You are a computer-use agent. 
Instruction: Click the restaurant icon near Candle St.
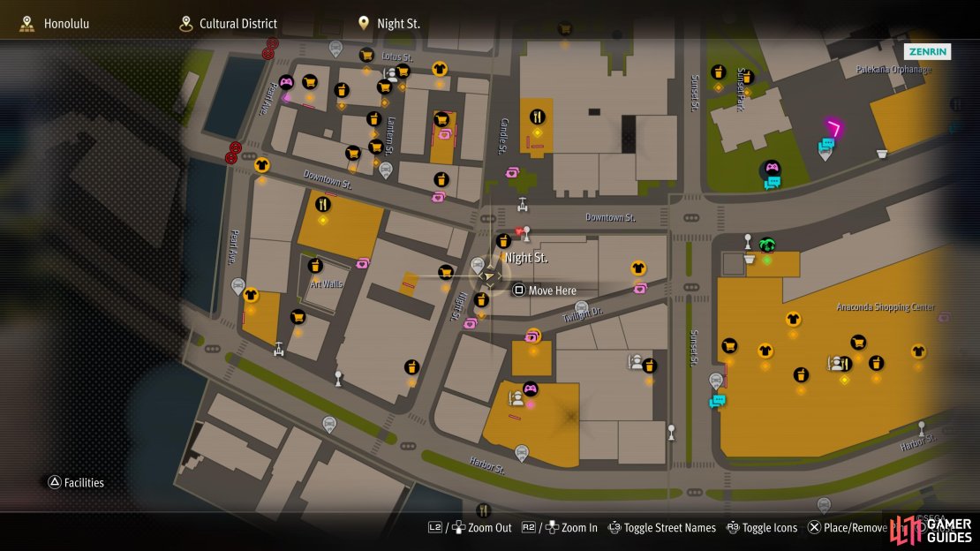(x=537, y=117)
